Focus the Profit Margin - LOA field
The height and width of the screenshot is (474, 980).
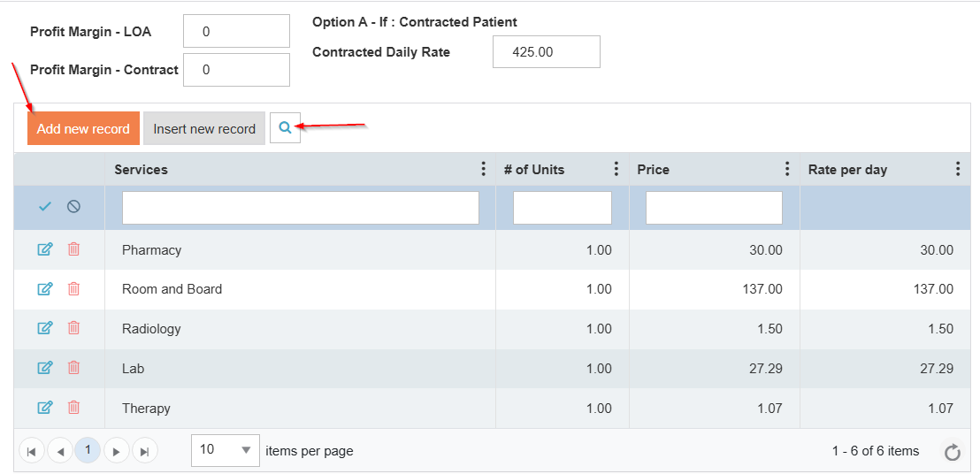coord(236,31)
